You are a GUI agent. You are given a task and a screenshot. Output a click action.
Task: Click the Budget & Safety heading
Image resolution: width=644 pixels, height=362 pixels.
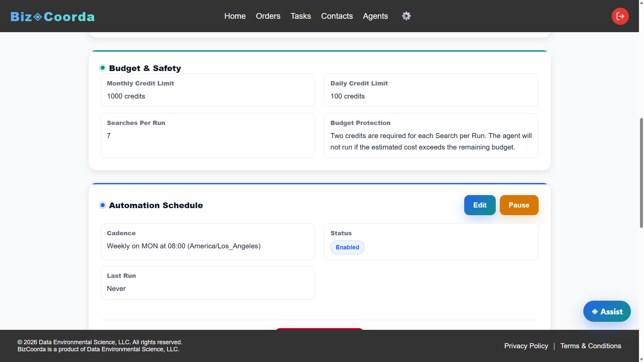coord(145,68)
